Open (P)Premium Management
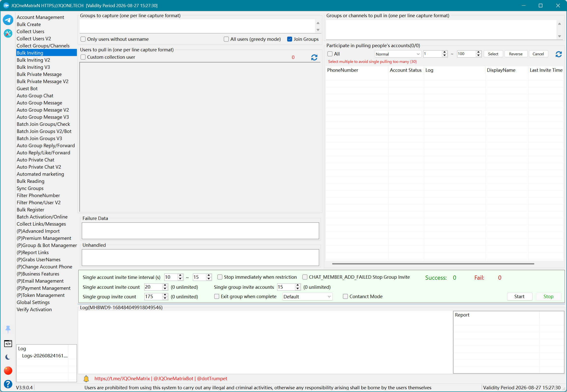 [44, 238]
